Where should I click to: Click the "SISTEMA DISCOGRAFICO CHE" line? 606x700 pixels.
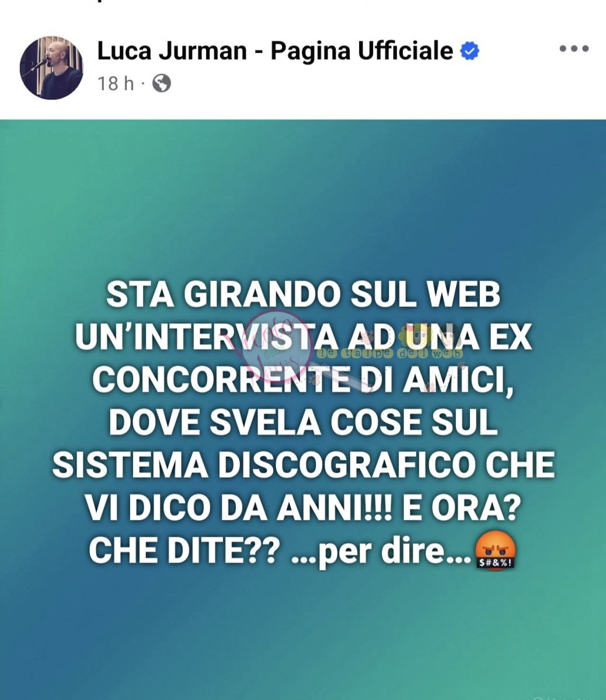[x=304, y=466]
